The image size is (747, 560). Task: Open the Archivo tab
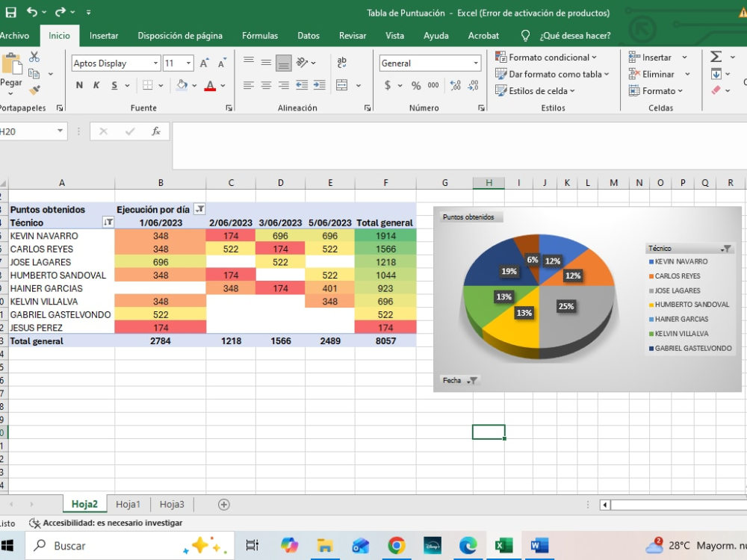click(x=14, y=36)
